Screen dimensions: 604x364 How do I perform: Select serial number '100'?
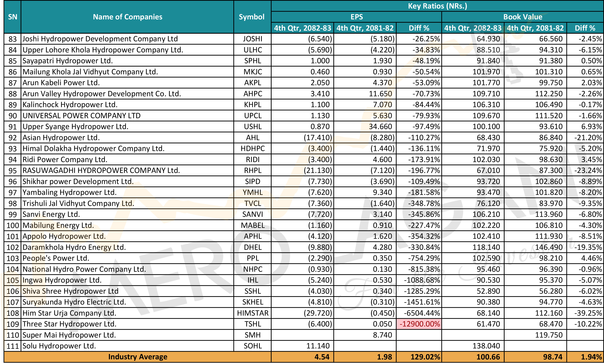[x=13, y=225]
